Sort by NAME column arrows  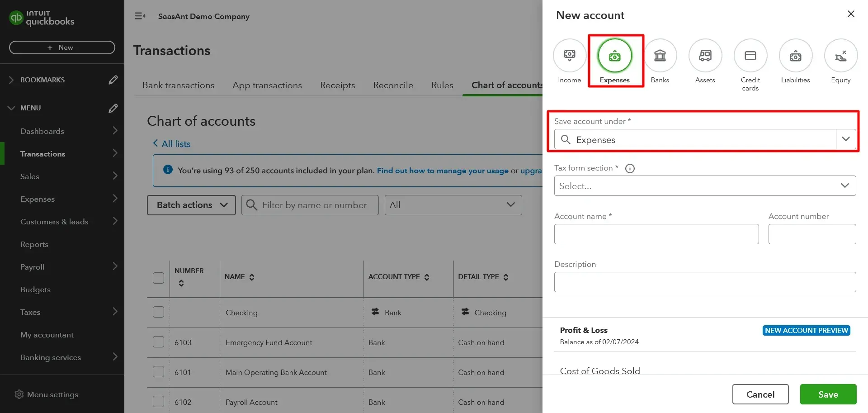click(x=252, y=277)
